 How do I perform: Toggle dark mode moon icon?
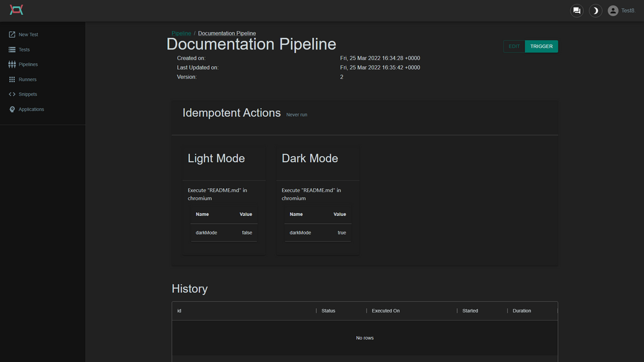595,11
